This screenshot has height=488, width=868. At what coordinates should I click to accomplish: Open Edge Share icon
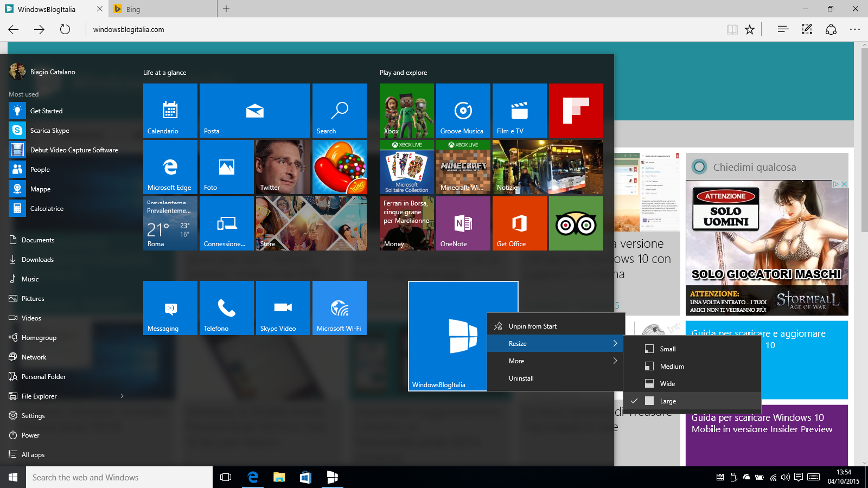pos(831,29)
